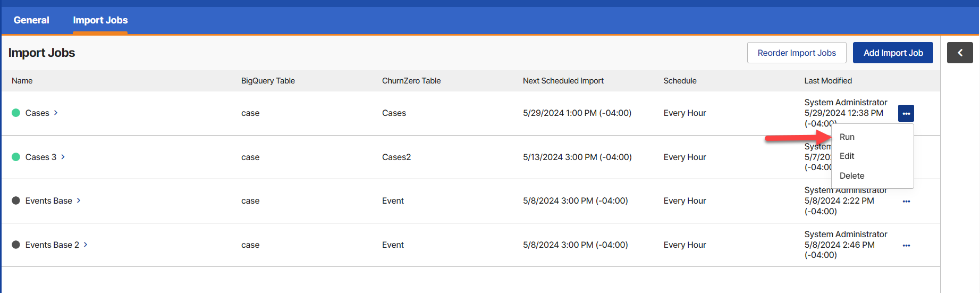Click the Reorder Import Jobs button

pos(797,53)
